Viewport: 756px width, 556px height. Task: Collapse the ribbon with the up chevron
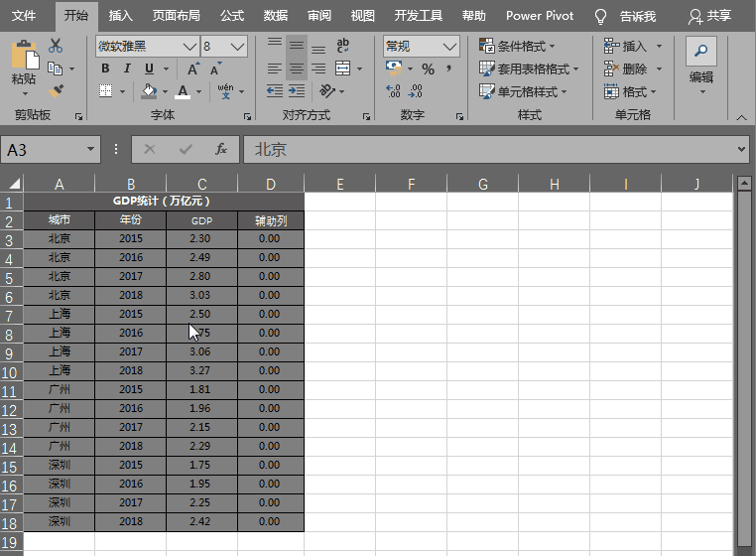741,117
